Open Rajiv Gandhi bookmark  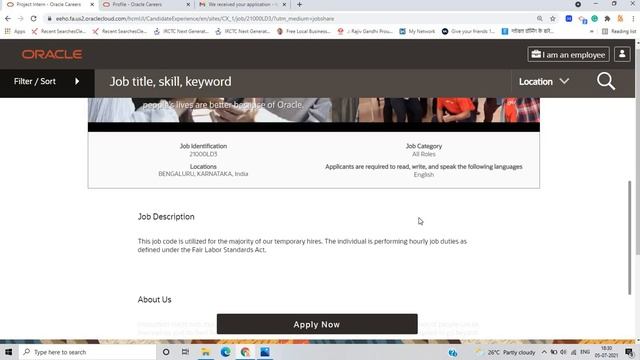pos(365,31)
